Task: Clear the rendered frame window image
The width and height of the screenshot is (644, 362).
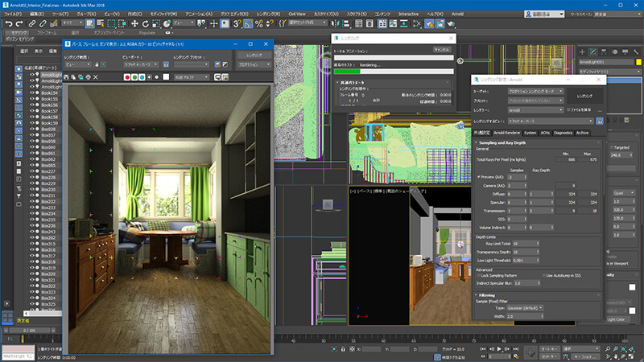Action: point(95,76)
